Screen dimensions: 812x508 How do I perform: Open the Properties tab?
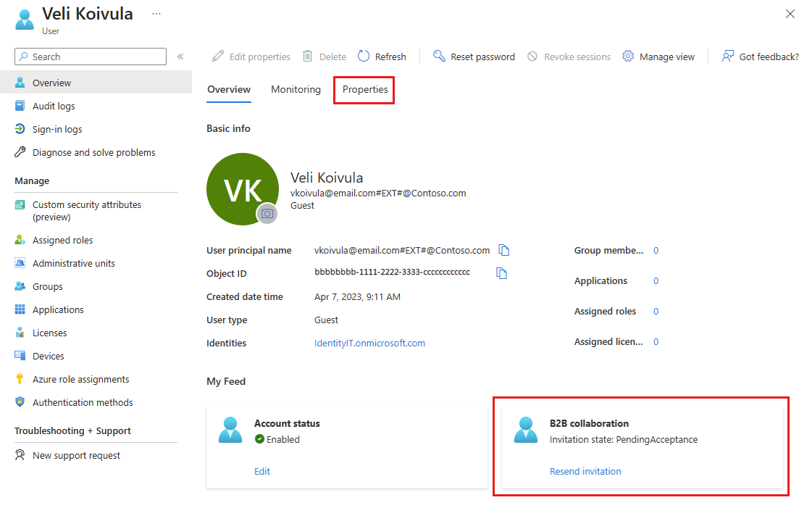pos(364,89)
